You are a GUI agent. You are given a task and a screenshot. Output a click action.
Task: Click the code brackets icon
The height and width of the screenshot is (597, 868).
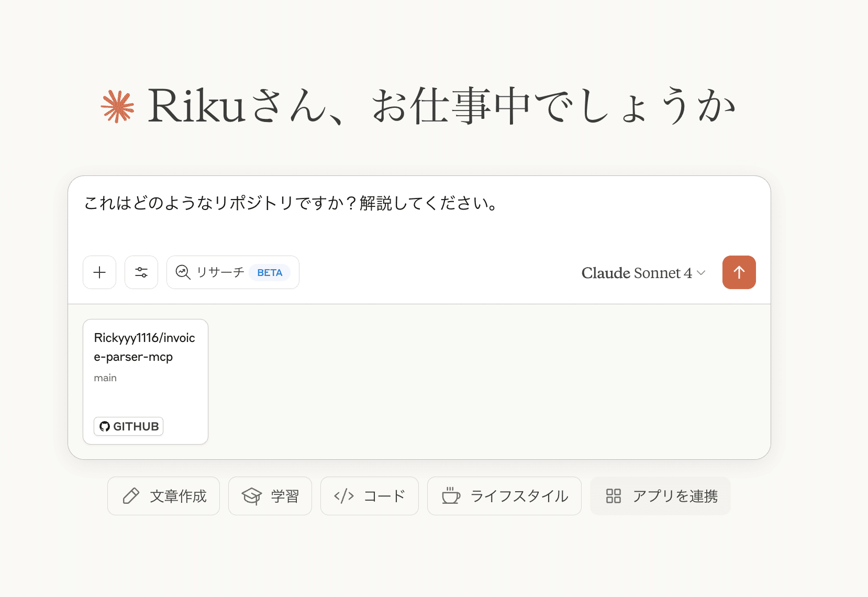pos(344,496)
